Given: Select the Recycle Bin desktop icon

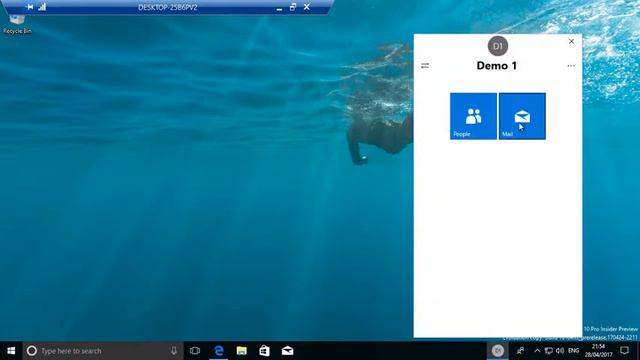Looking at the screenshot, I should (17, 24).
